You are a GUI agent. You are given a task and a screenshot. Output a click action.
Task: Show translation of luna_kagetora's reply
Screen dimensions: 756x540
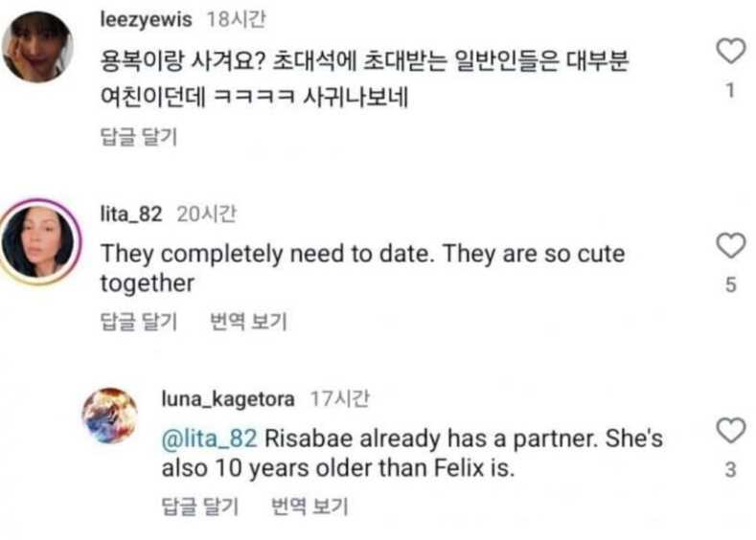click(x=309, y=506)
